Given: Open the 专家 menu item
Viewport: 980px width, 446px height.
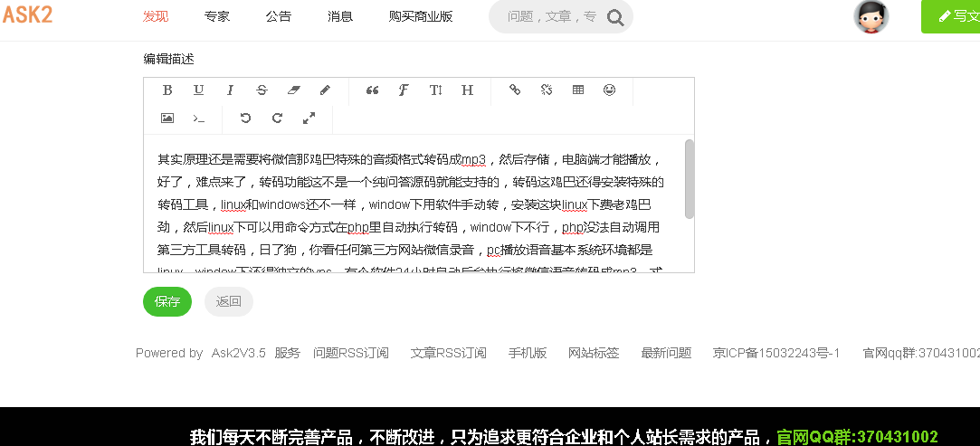Looking at the screenshot, I should [x=217, y=16].
